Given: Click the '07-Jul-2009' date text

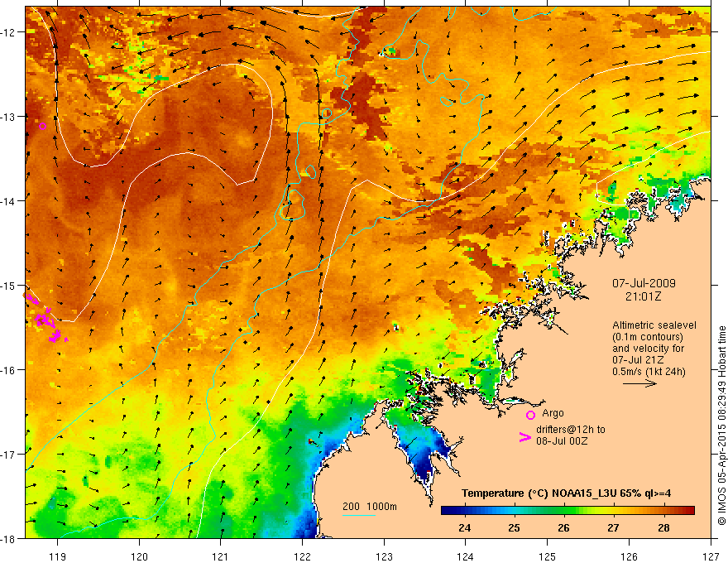Looking at the screenshot, I should coord(644,283).
